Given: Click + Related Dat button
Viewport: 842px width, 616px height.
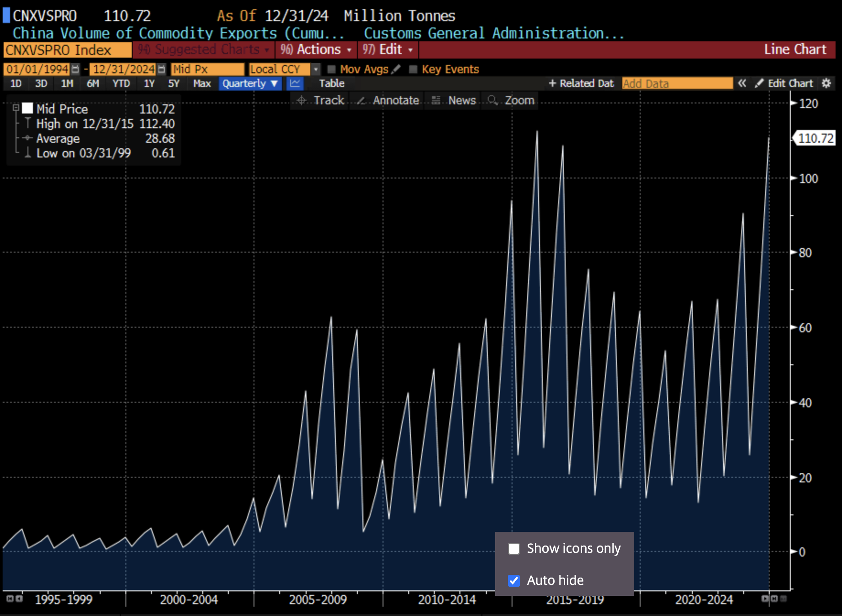Looking at the screenshot, I should [x=581, y=83].
